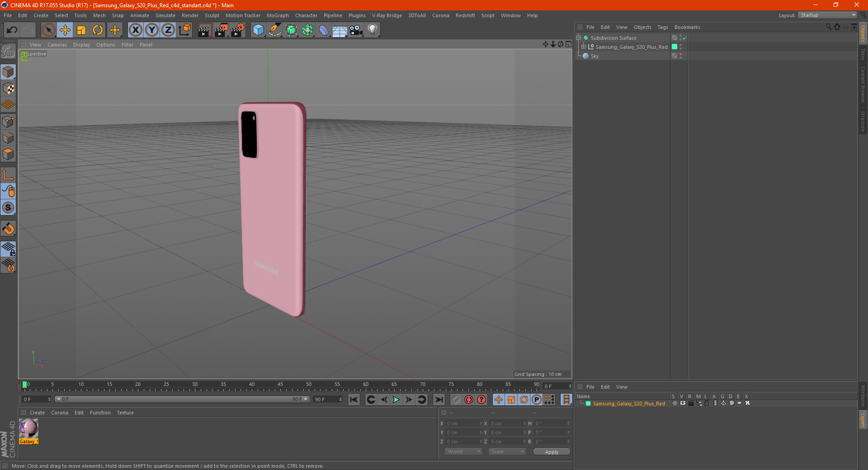
Task: Add Subdivision Surface generator icon
Action: point(291,30)
